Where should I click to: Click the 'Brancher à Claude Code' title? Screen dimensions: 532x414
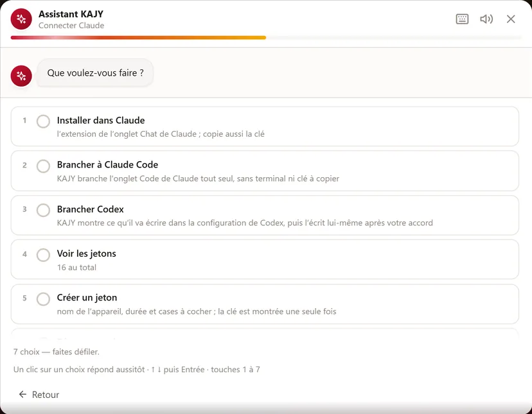107,165
